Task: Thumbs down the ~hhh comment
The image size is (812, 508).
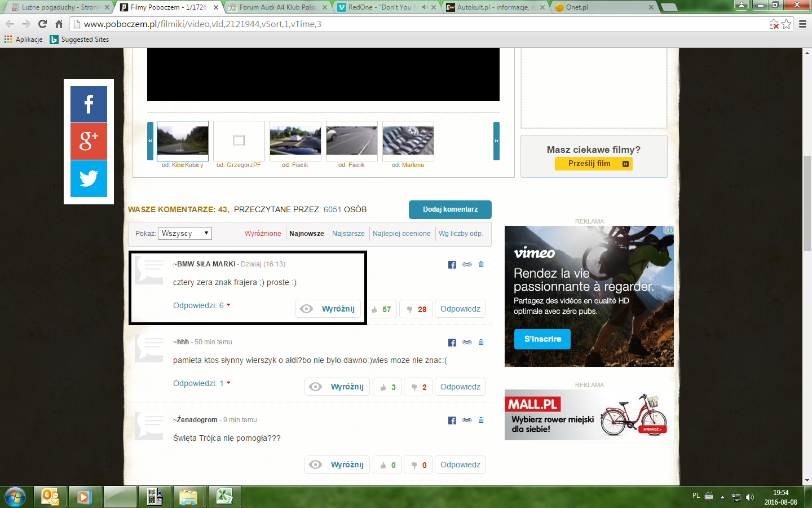Action: [419, 387]
